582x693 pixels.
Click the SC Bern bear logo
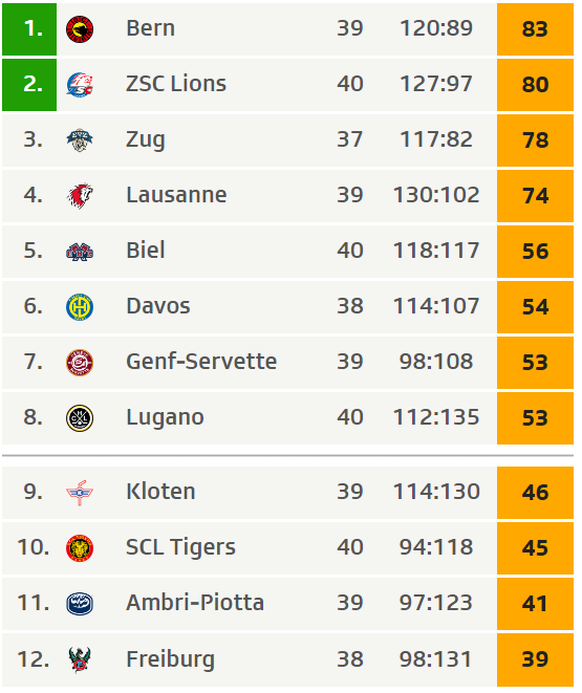(x=80, y=29)
